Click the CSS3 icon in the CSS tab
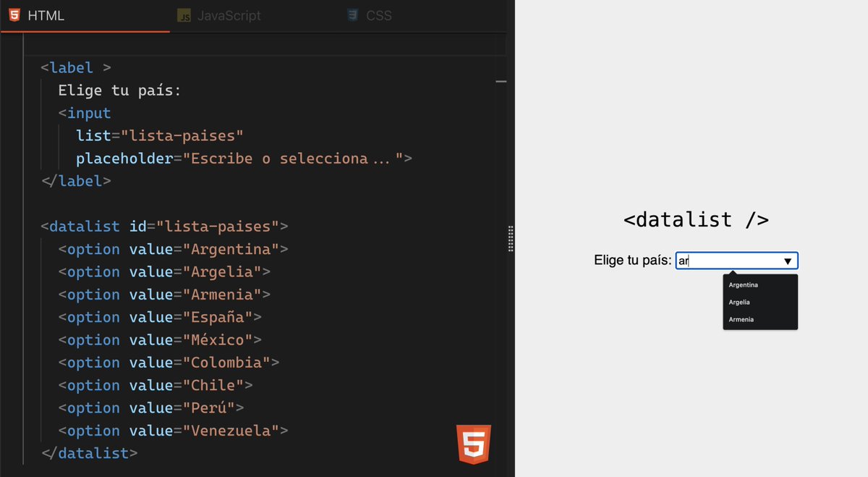The width and height of the screenshot is (868, 477). 353,15
